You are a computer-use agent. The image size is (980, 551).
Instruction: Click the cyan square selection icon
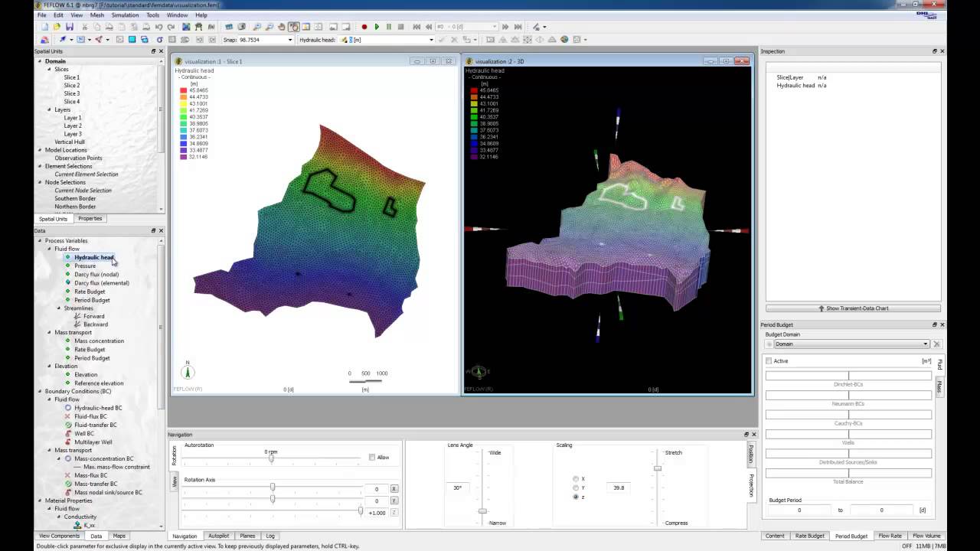pos(132,39)
